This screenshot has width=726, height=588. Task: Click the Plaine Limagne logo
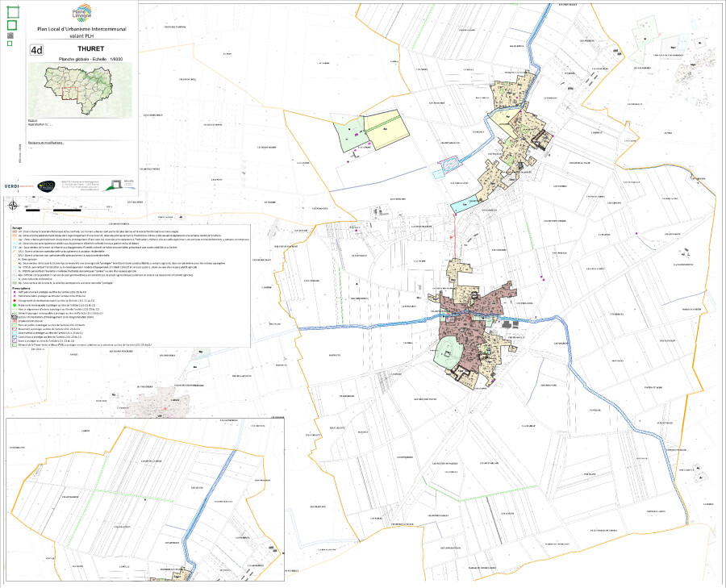(82, 14)
